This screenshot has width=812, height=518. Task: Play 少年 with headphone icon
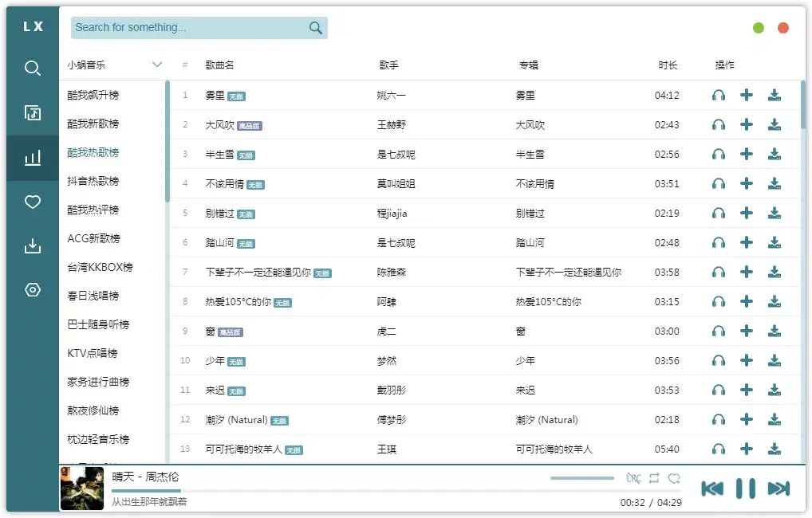[x=718, y=361]
